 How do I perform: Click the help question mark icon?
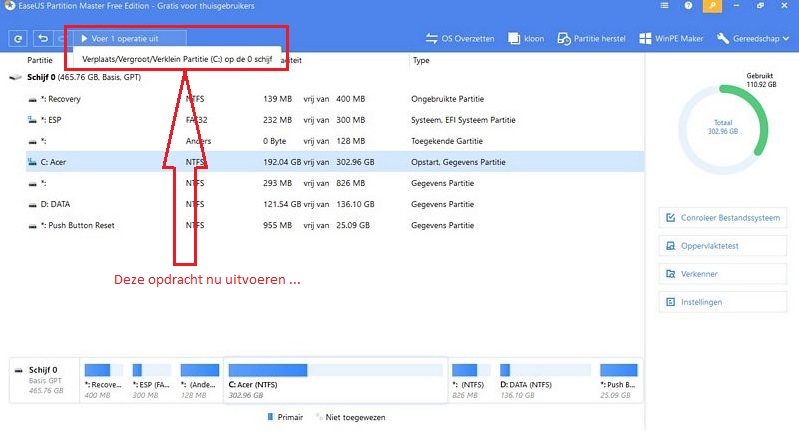tap(688, 6)
